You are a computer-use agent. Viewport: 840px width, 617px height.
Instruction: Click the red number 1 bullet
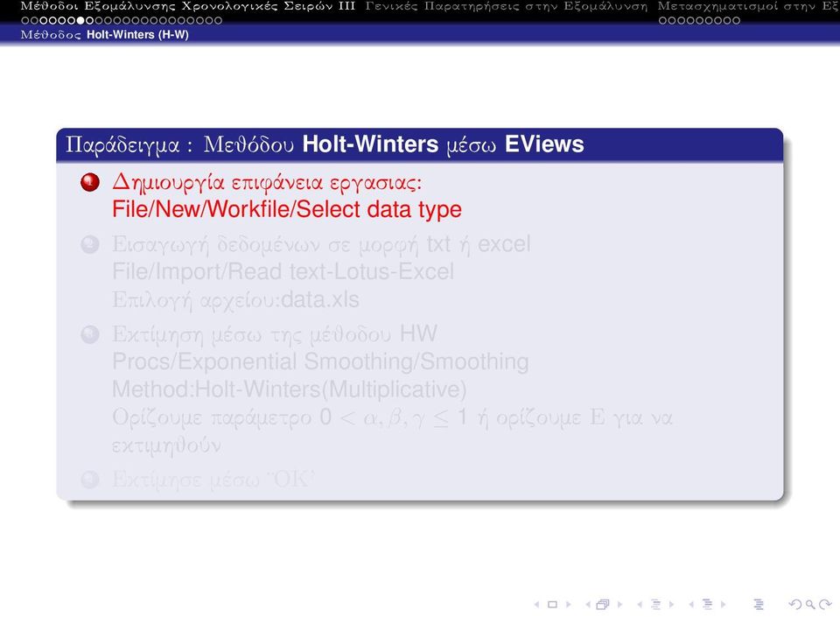point(90,182)
